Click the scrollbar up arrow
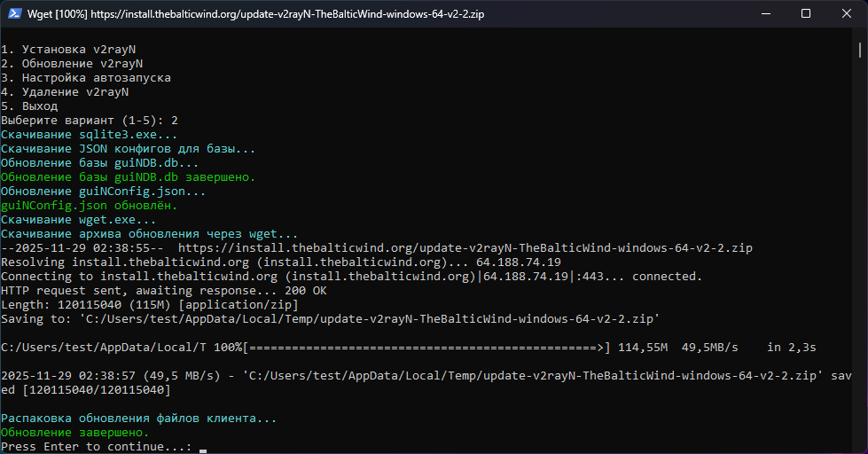 tap(861, 36)
